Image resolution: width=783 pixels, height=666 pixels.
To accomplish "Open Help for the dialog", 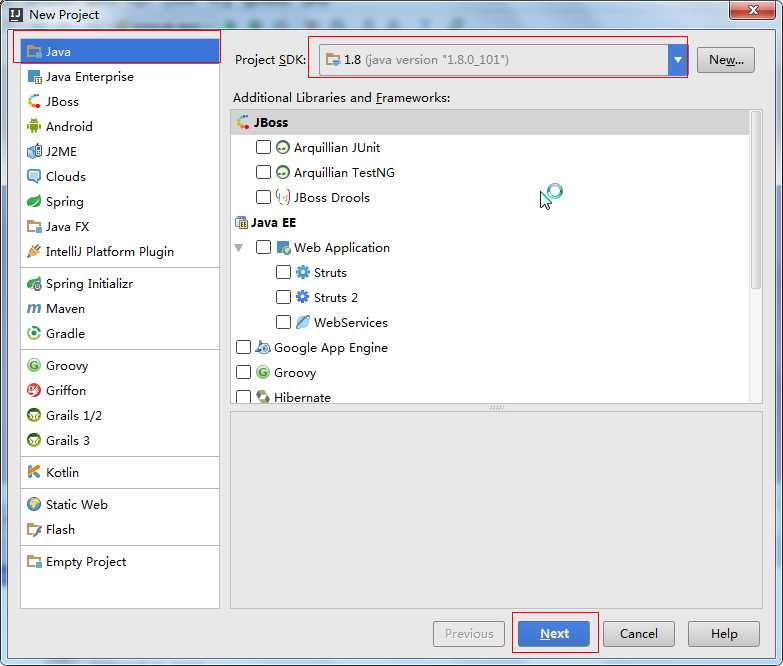I will (x=724, y=634).
